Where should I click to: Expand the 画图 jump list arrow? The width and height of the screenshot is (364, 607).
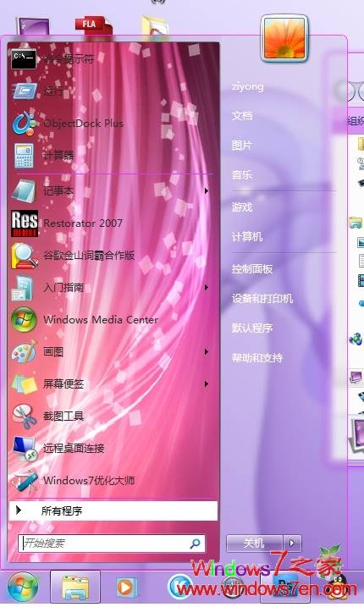(x=207, y=351)
